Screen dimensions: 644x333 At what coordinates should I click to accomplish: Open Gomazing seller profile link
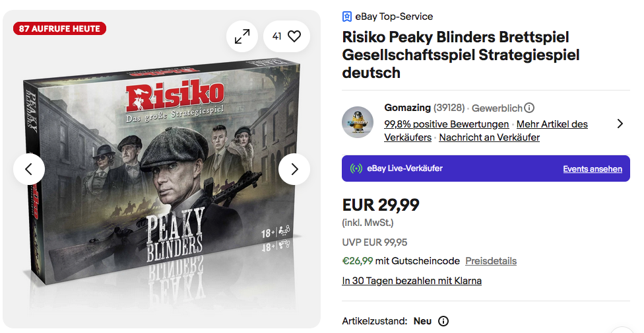(407, 108)
